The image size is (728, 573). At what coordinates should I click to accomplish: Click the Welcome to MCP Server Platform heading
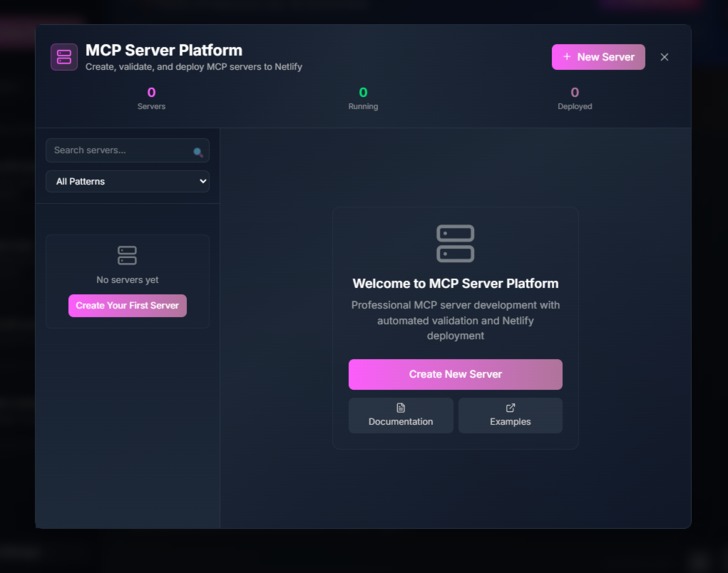(x=455, y=283)
